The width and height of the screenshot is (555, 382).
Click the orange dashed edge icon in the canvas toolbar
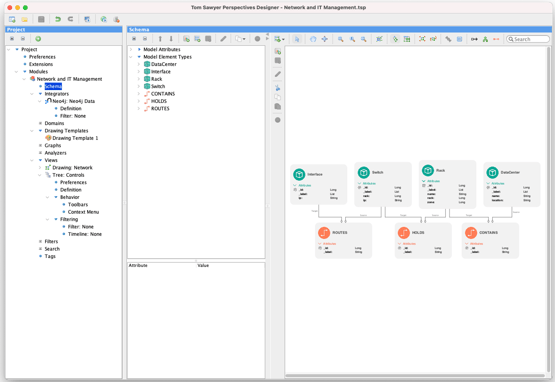(496, 39)
